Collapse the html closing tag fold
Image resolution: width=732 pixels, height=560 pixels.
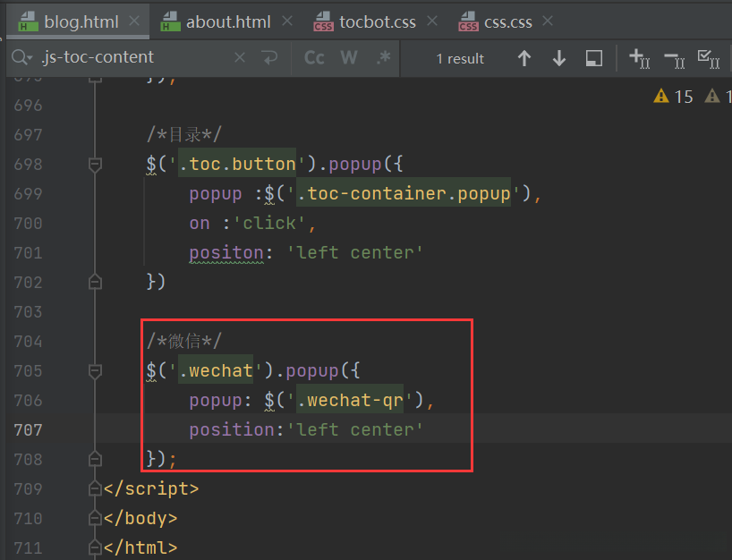coord(95,547)
